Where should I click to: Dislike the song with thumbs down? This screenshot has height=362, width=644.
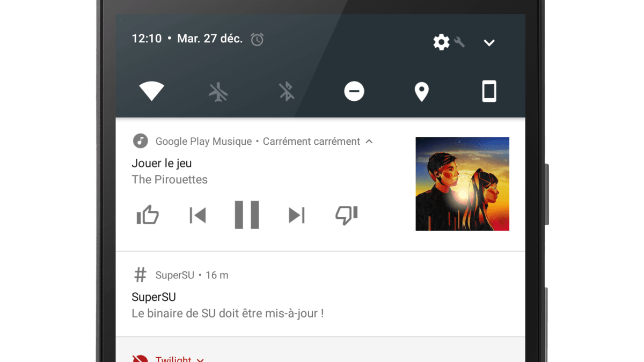click(346, 215)
